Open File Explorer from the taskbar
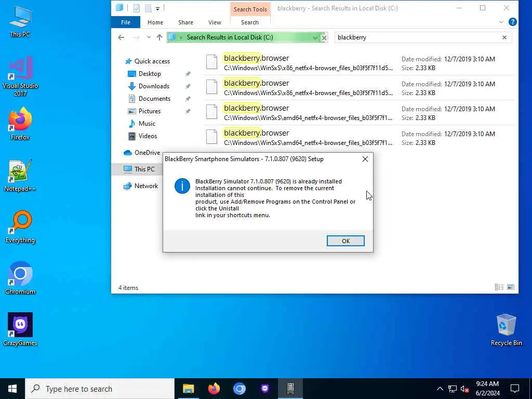532x399 pixels. tap(188, 389)
